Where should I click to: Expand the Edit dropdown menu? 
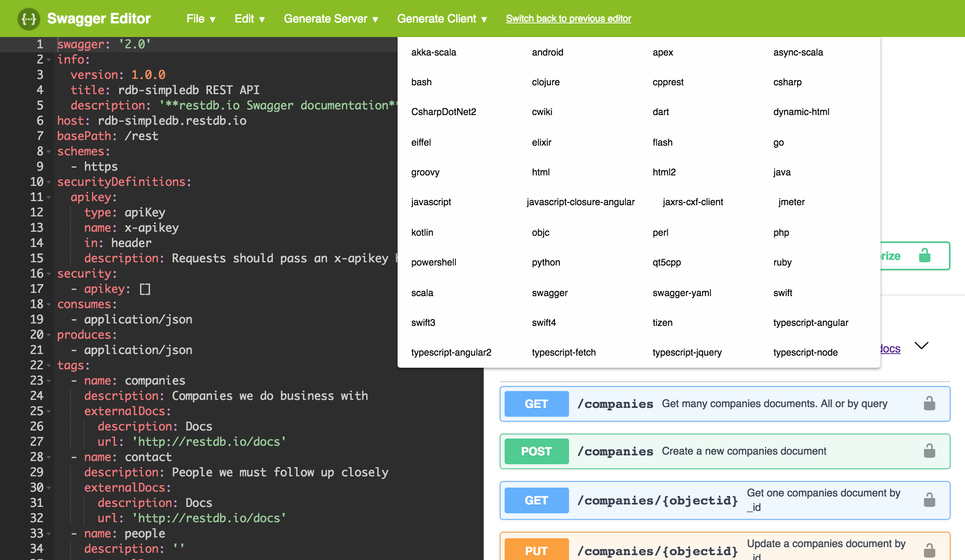[x=250, y=18]
